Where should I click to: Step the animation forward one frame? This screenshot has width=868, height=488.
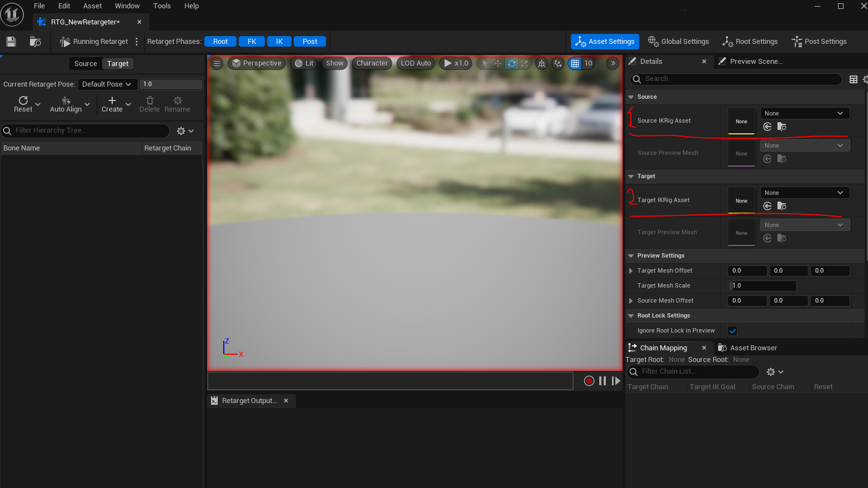(x=616, y=381)
